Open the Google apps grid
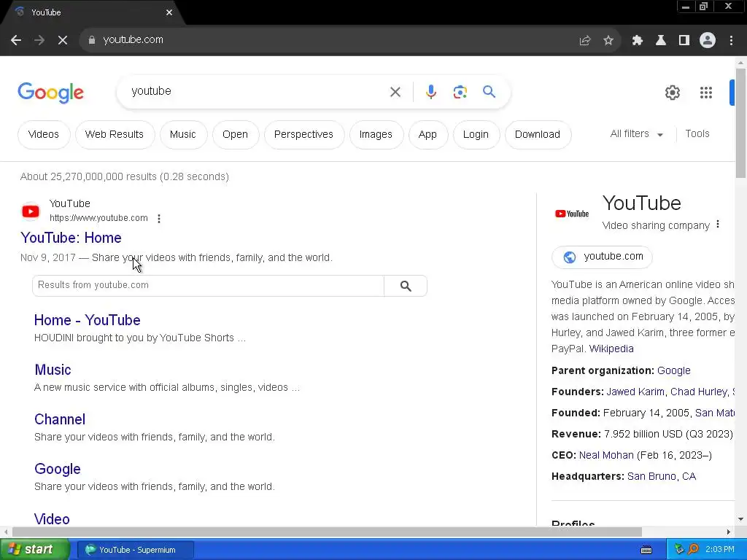The height and width of the screenshot is (560, 747). (706, 93)
